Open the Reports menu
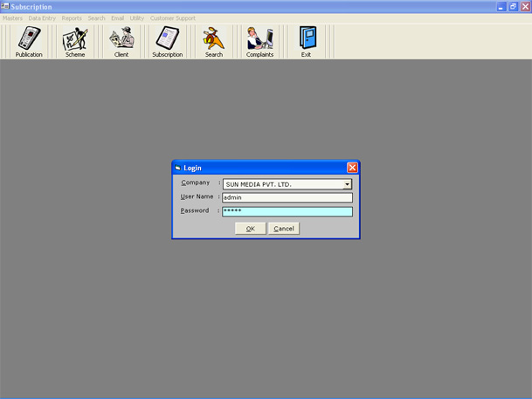 (72, 18)
